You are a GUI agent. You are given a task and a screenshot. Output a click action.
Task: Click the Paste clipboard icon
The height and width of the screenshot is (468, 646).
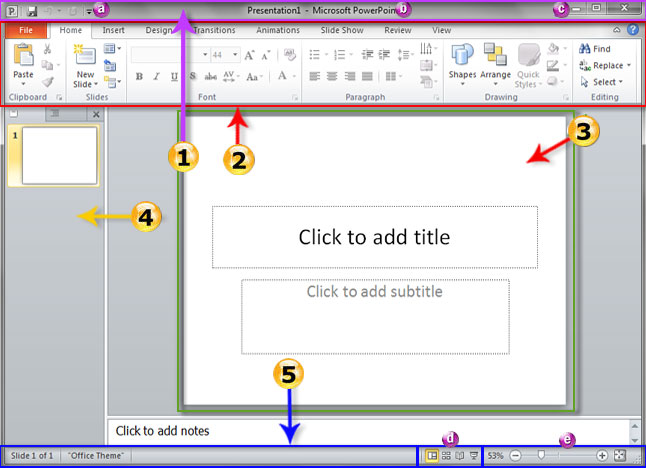[x=23, y=55]
